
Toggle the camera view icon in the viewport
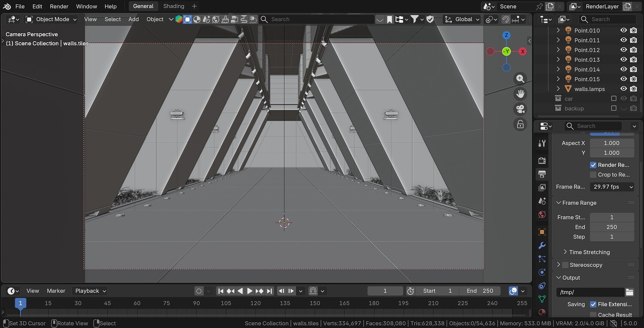(520, 109)
